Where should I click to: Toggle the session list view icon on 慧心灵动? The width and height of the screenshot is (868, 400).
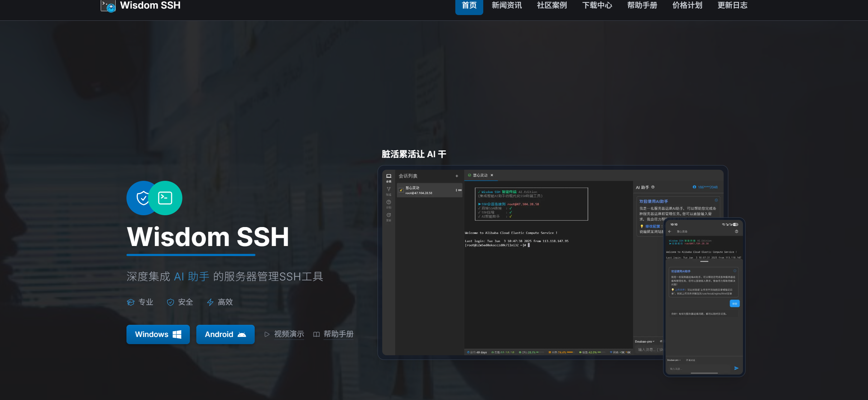[x=460, y=190]
